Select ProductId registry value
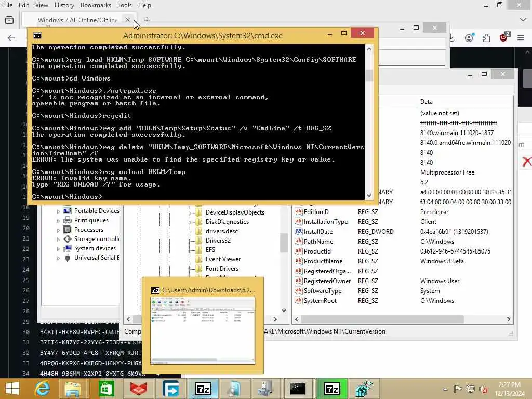This screenshot has width=532, height=399. 317,251
